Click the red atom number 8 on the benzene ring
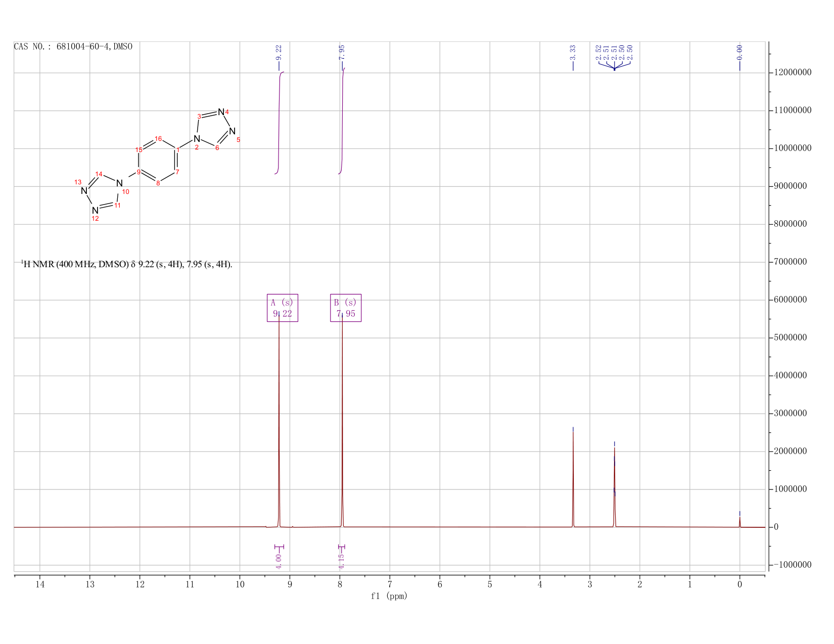Image resolution: width=834 pixels, height=644 pixels. click(158, 183)
